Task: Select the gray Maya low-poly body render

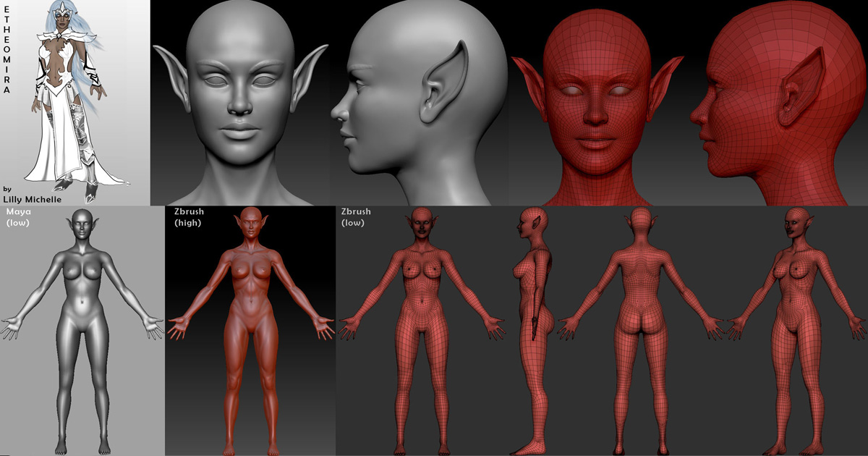Action: click(x=82, y=331)
